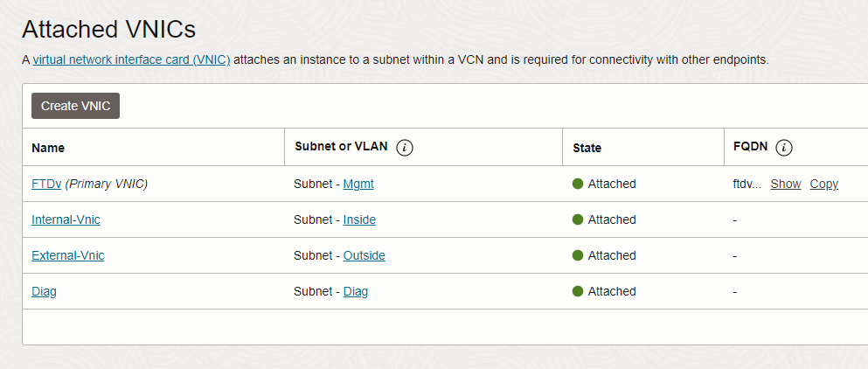Go to the Outside subnet
Viewport: 868px width, 369px height.
point(364,255)
